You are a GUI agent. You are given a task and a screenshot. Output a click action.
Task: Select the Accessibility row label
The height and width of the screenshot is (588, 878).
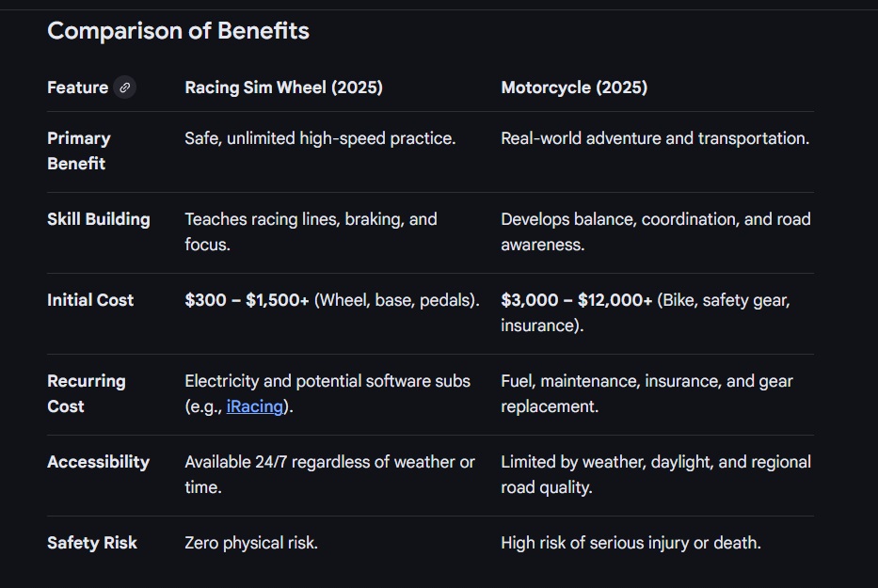(98, 462)
